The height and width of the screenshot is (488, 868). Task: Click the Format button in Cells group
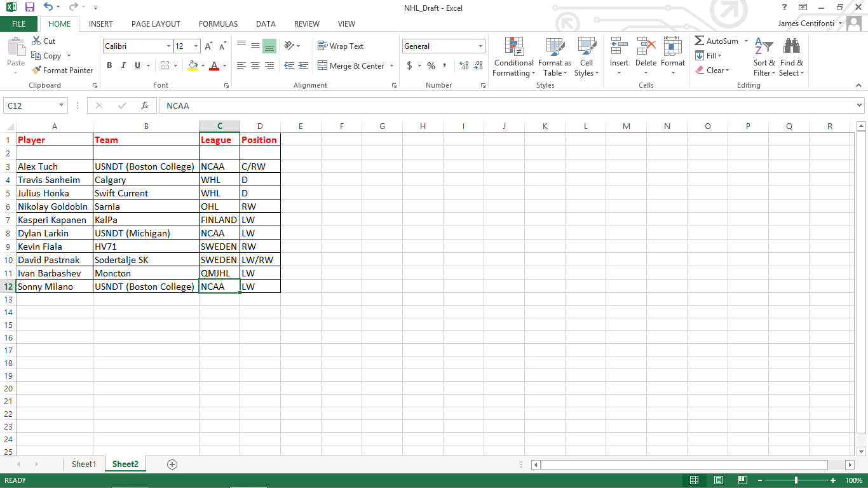(672, 57)
